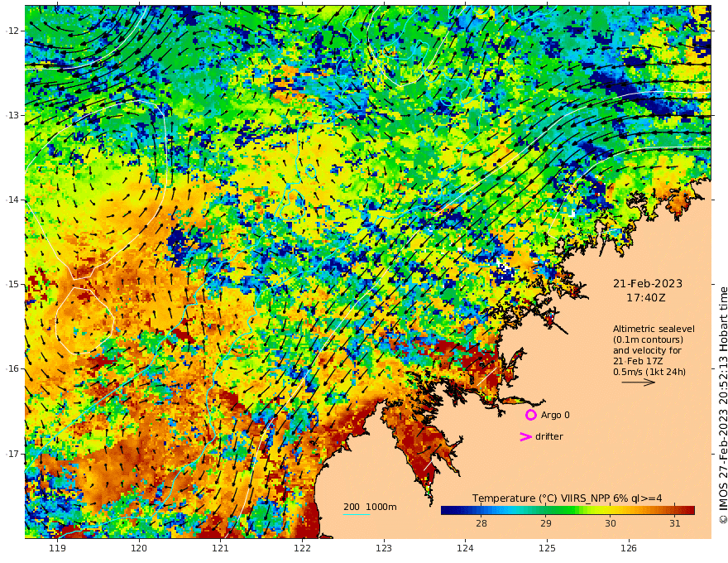Click the color bar tick label 28
The width and height of the screenshot is (728, 563).
481,523
